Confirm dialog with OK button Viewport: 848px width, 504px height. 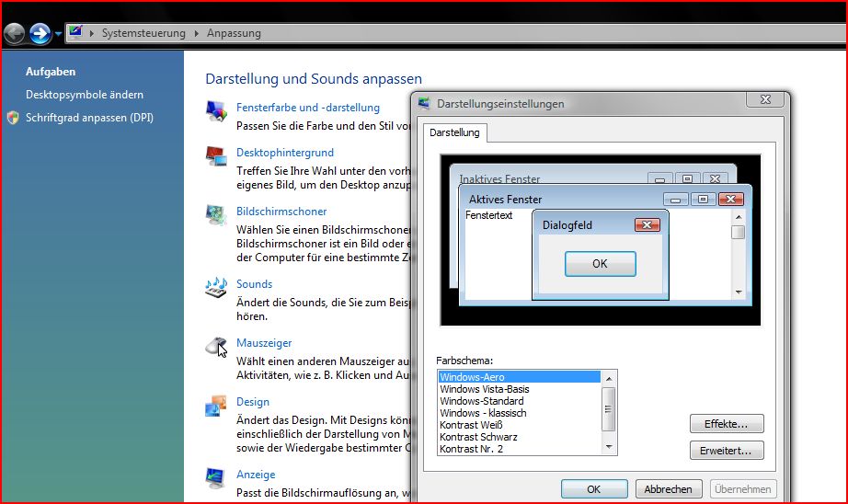594,489
